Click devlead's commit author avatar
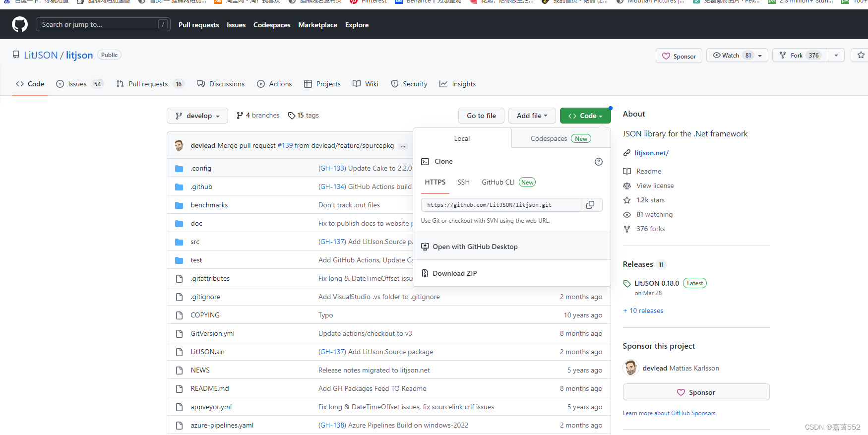The width and height of the screenshot is (868, 435). [x=179, y=145]
